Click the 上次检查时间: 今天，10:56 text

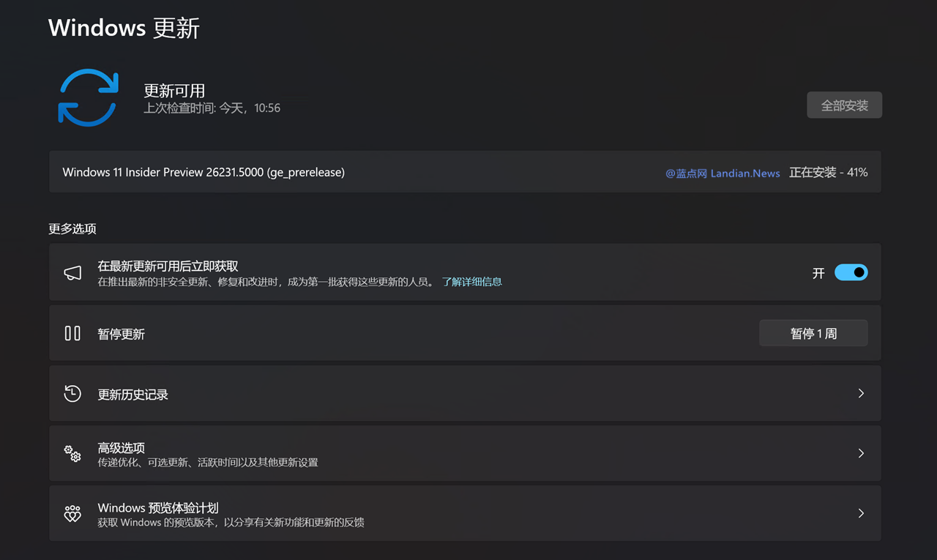[212, 108]
